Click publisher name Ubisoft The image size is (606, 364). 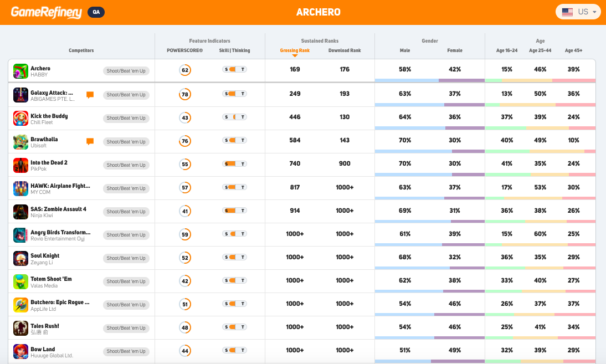39,146
